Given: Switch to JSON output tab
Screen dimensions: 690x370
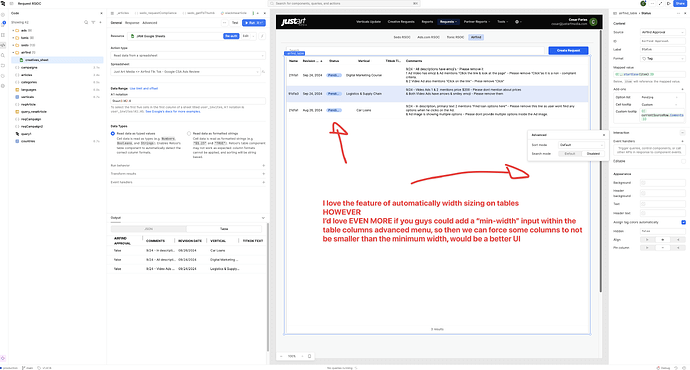Looking at the screenshot, I should pos(149,229).
